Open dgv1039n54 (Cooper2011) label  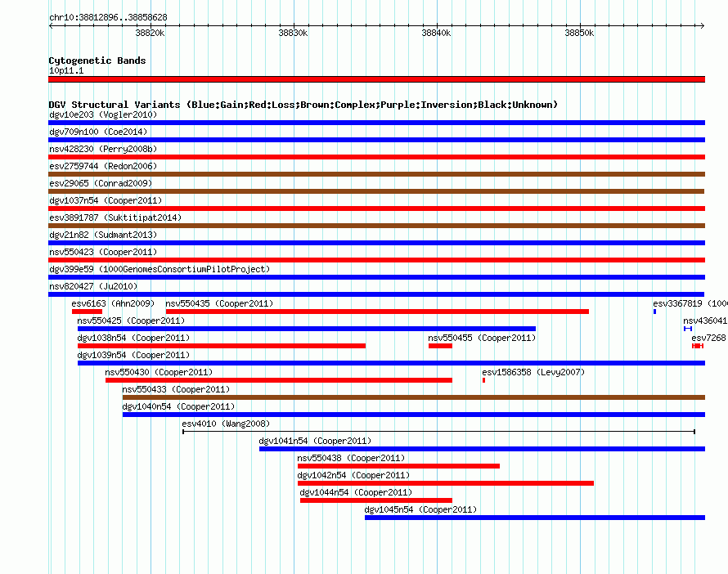pyautogui.click(x=133, y=355)
